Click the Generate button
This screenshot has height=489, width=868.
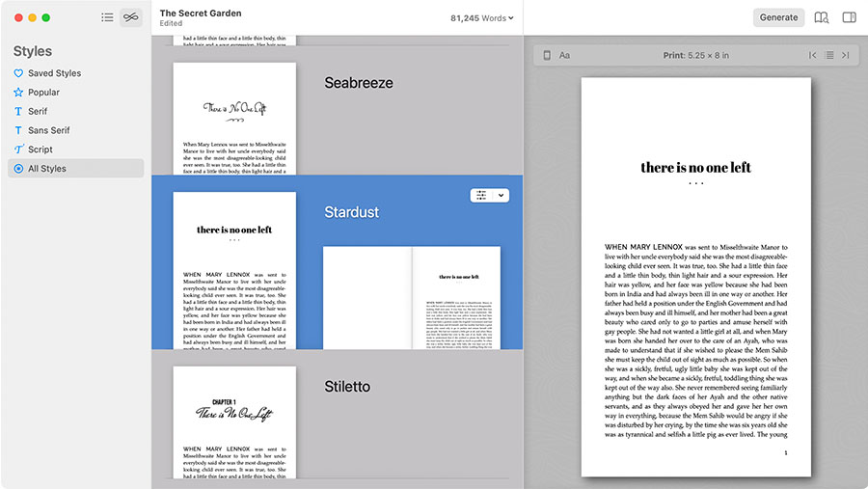pos(778,17)
